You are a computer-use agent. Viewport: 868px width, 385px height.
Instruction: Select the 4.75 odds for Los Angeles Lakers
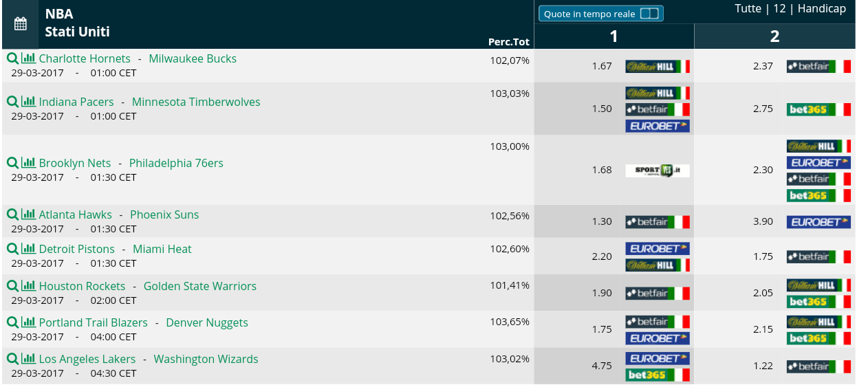coord(602,366)
